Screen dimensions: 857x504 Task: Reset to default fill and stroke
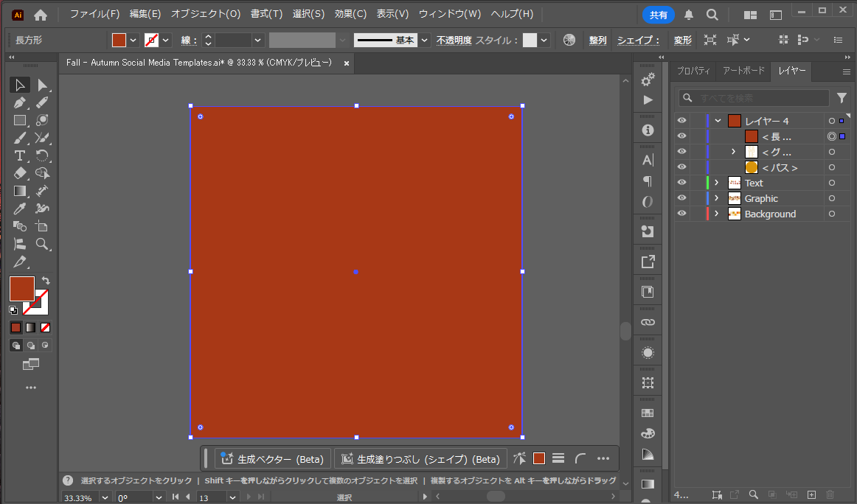coord(13,310)
